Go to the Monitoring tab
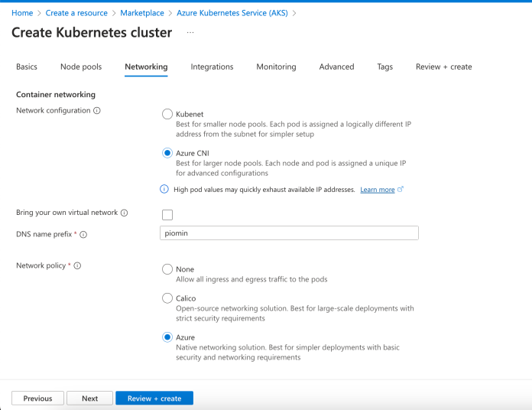 [276, 67]
